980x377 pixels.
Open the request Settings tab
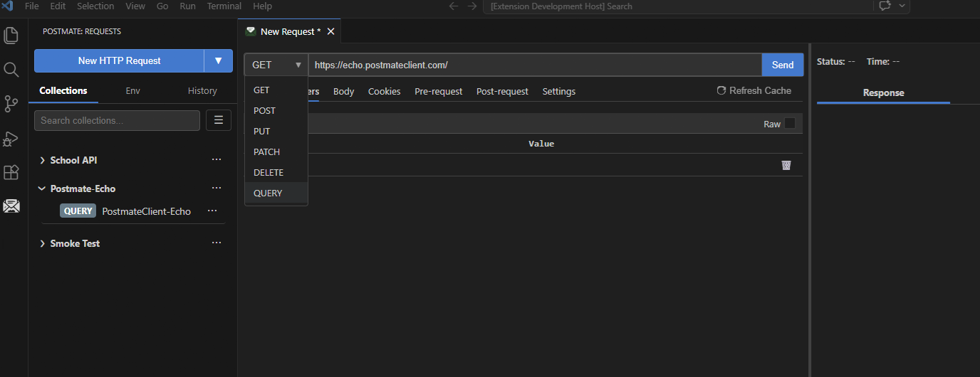tap(559, 91)
